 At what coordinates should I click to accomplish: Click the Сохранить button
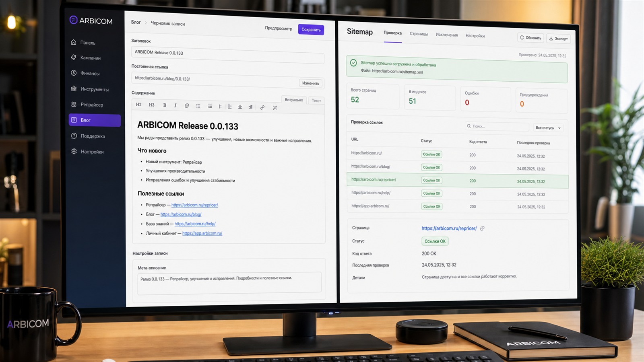pyautogui.click(x=311, y=29)
